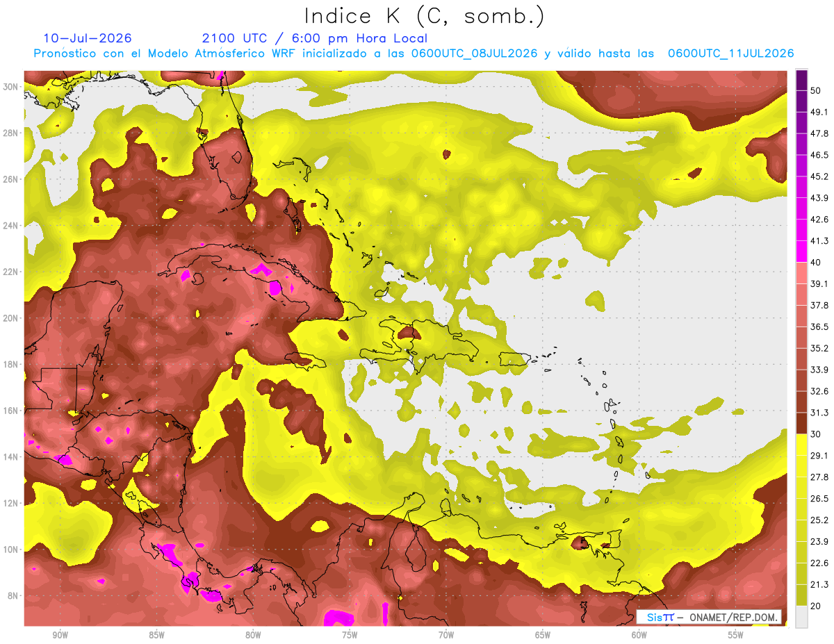Click the color scale value 50

pyautogui.click(x=817, y=91)
